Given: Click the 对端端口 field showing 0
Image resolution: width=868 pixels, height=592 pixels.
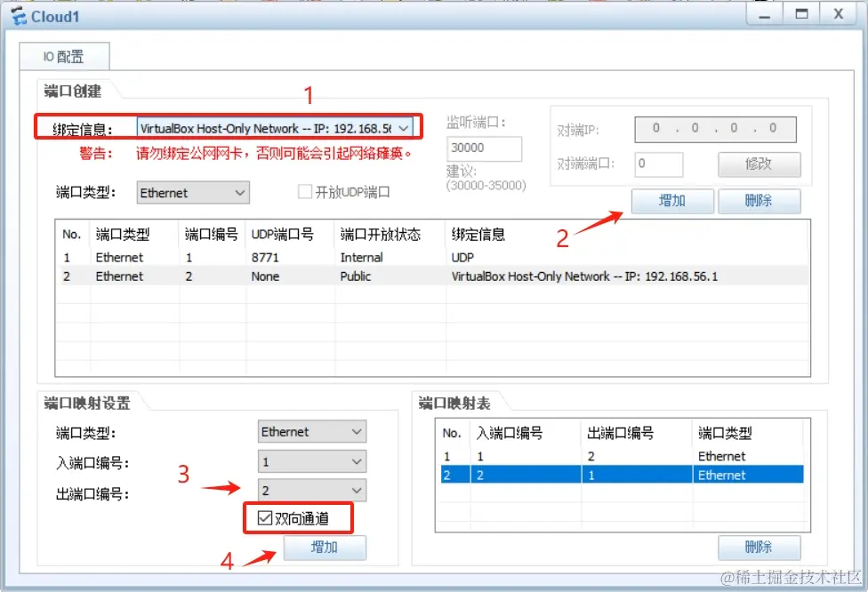Looking at the screenshot, I should [x=659, y=164].
